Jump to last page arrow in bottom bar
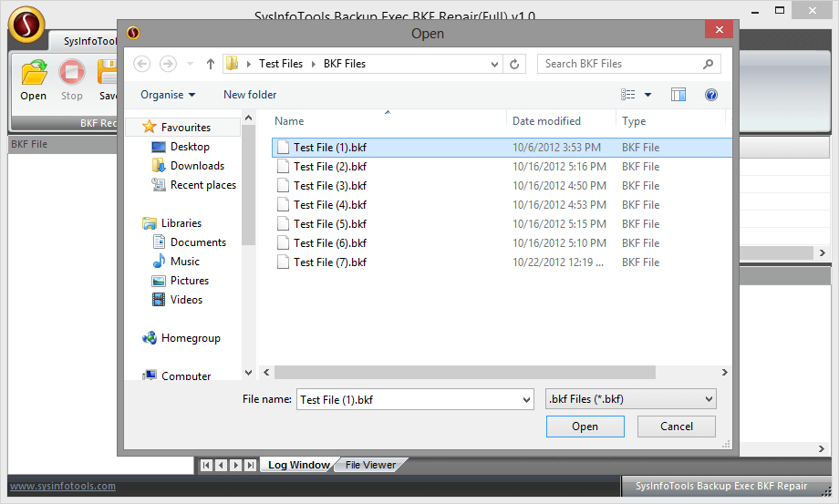Image resolution: width=839 pixels, height=504 pixels. tap(250, 465)
